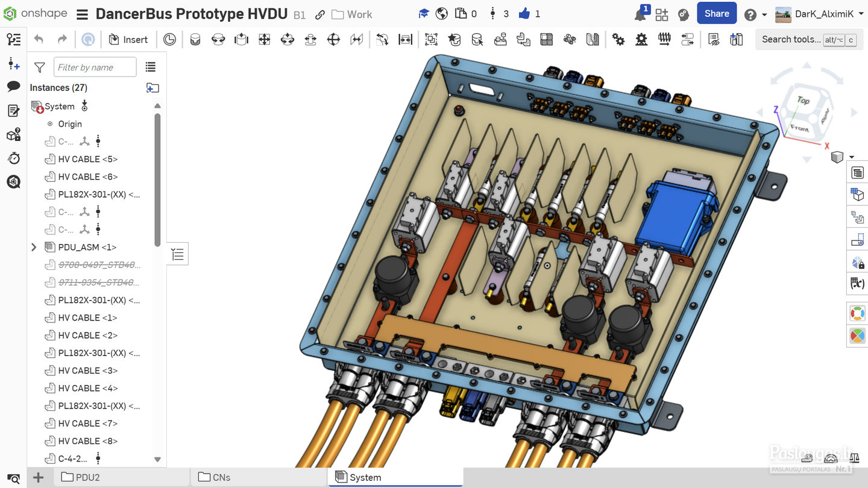Click the thumbs-up like button
This screenshot has height=488, width=868.
[524, 14]
